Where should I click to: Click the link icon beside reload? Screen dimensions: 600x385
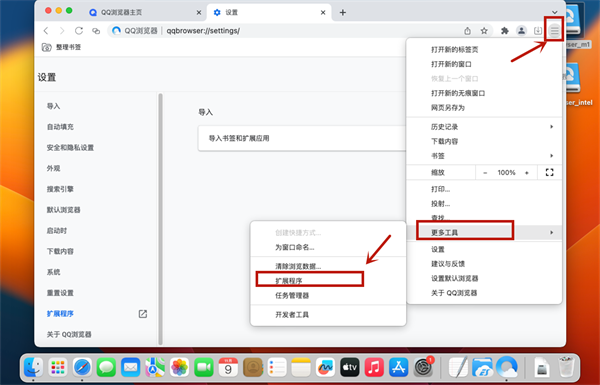point(96,31)
